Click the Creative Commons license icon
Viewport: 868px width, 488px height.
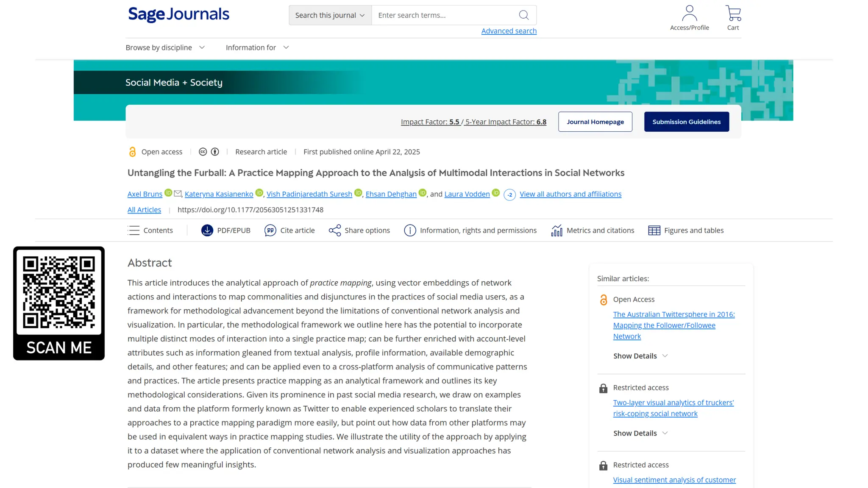(x=203, y=152)
